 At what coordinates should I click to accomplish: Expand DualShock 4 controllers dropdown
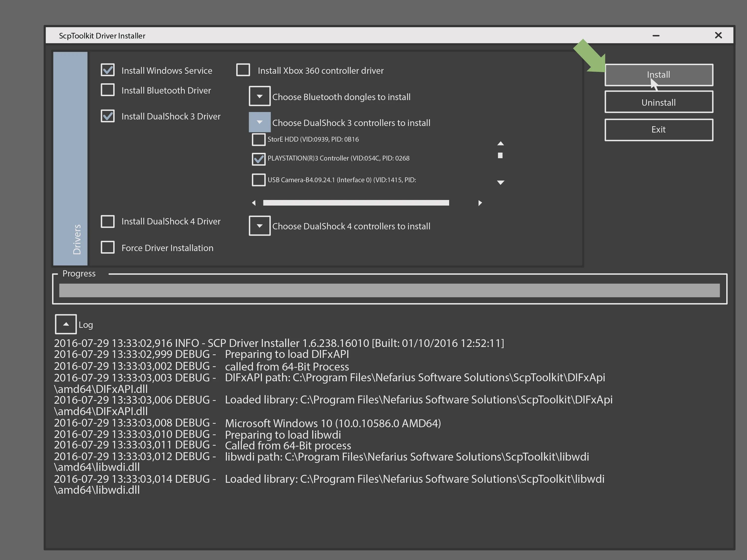tap(259, 226)
